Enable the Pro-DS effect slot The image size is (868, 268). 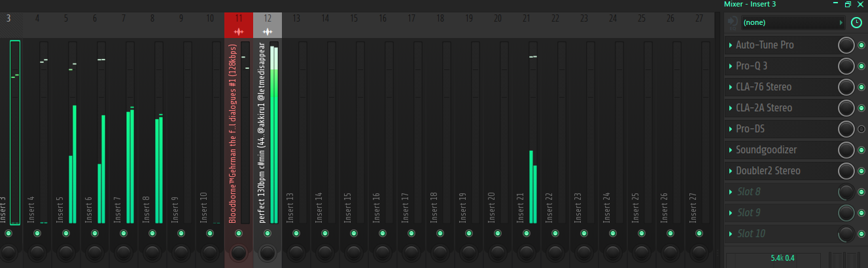861,129
